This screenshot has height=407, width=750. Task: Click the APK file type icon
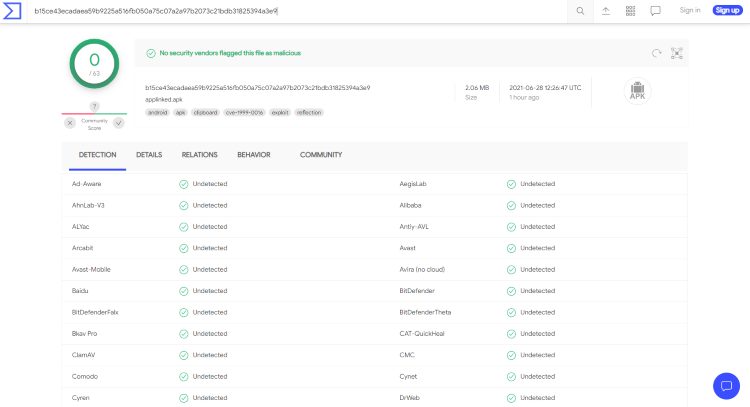pyautogui.click(x=637, y=90)
